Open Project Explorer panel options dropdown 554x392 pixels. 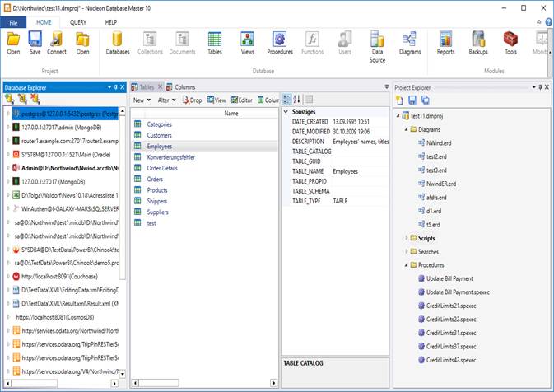(x=534, y=87)
